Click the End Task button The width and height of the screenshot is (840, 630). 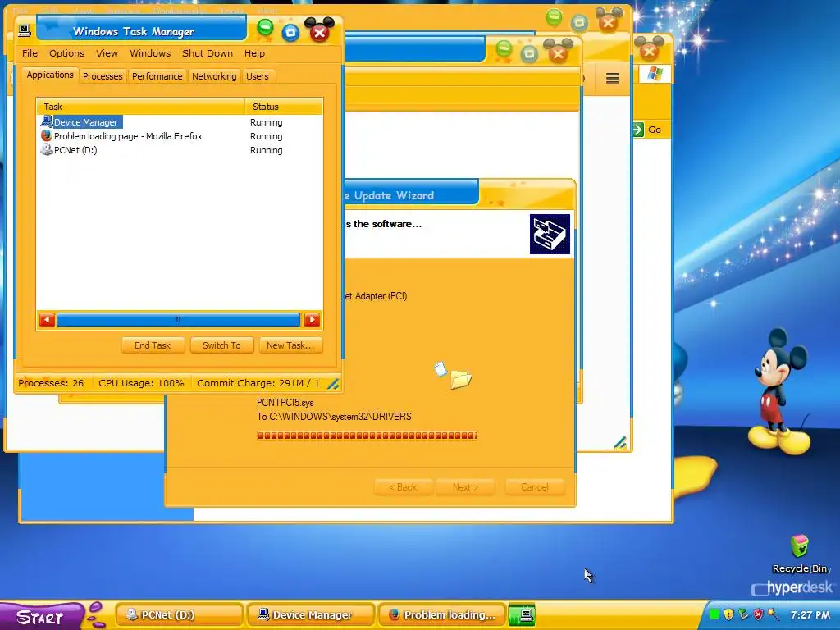coord(153,345)
